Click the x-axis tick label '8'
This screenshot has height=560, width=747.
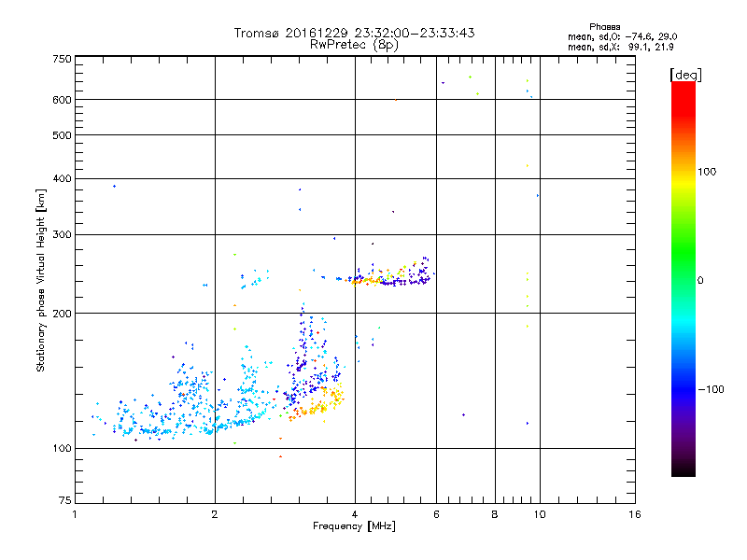[x=495, y=514]
